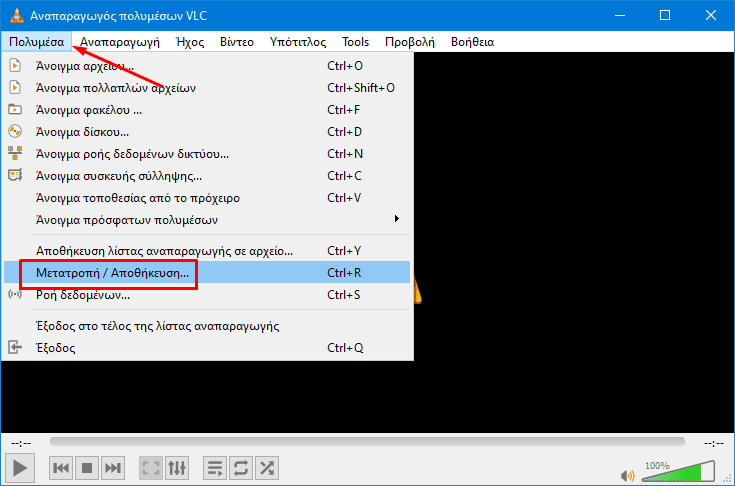Choose Έξοδος to quit VLC
735x486 pixels.
[207, 348]
